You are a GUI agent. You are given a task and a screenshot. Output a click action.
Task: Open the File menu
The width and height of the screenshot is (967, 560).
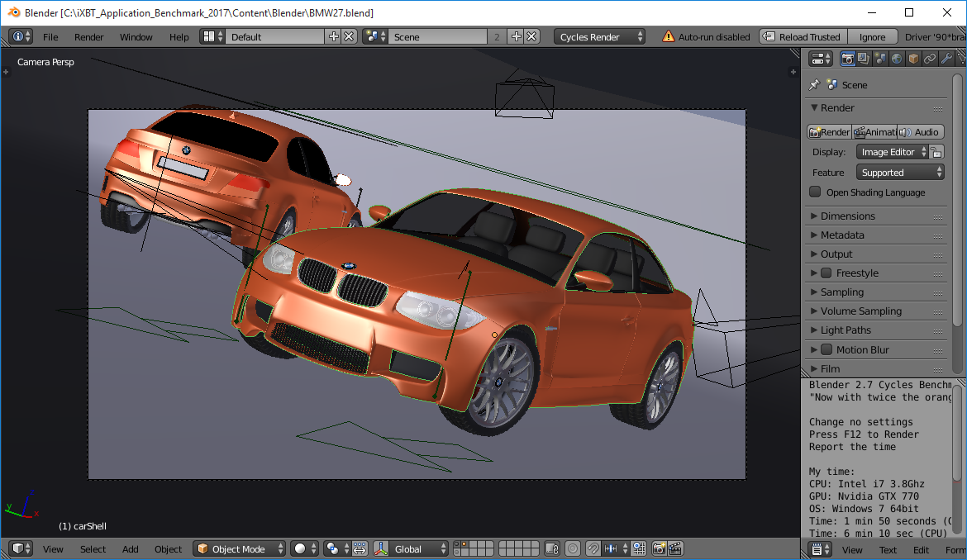[x=50, y=37]
